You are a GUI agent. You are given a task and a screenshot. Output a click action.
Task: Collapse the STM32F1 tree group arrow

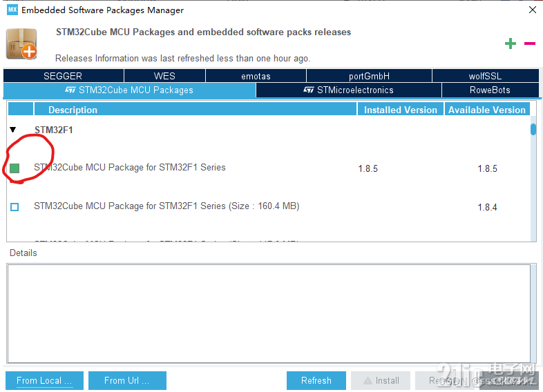click(13, 130)
